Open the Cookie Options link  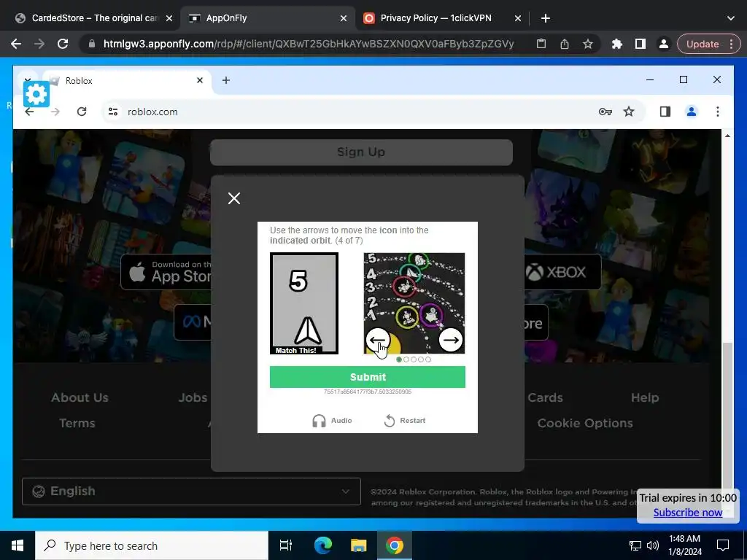585,423
